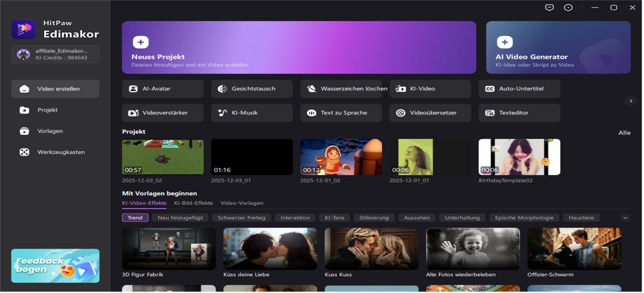Open the BirthdayTemplate02 project thumbnail

click(x=519, y=157)
